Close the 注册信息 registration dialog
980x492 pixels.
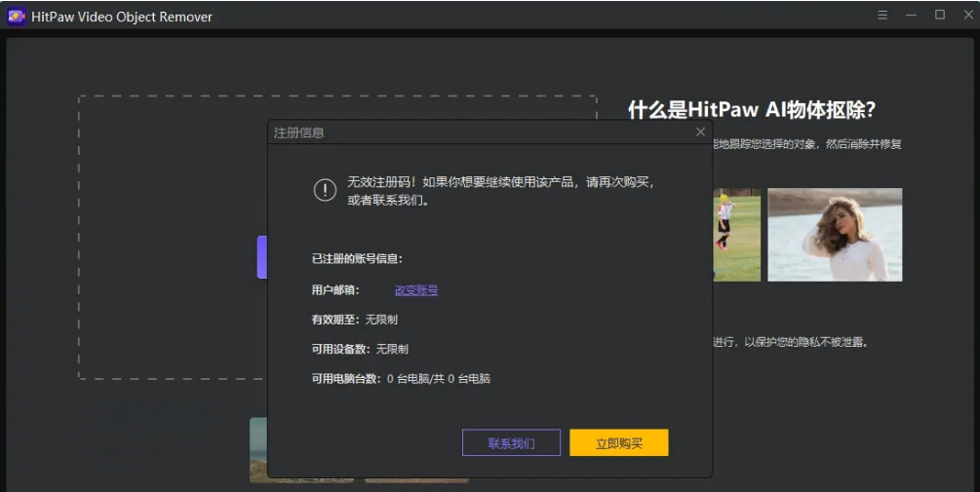pos(700,132)
